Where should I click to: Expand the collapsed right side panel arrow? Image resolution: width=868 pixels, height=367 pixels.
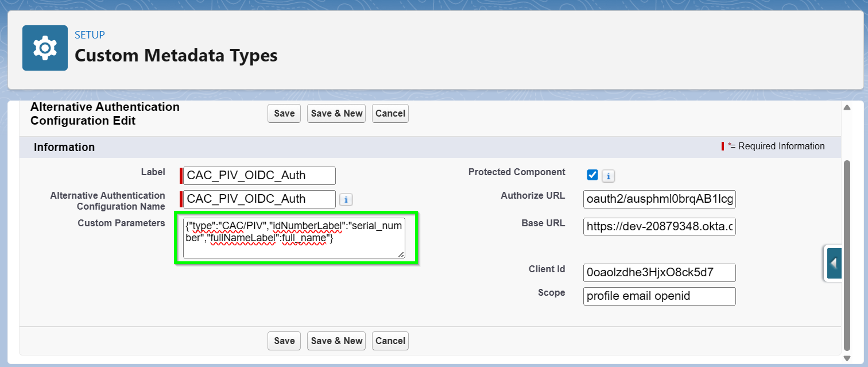point(833,264)
